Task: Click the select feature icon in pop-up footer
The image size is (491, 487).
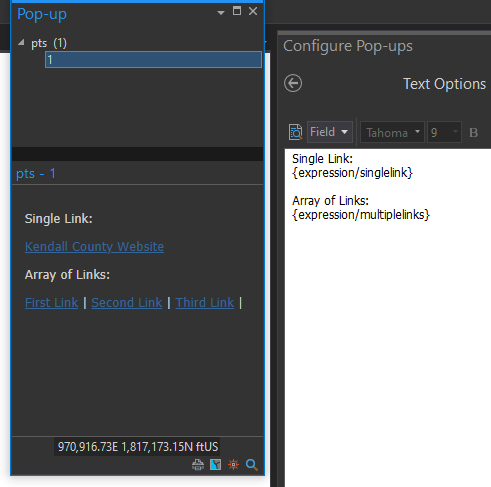Action: coord(216,464)
